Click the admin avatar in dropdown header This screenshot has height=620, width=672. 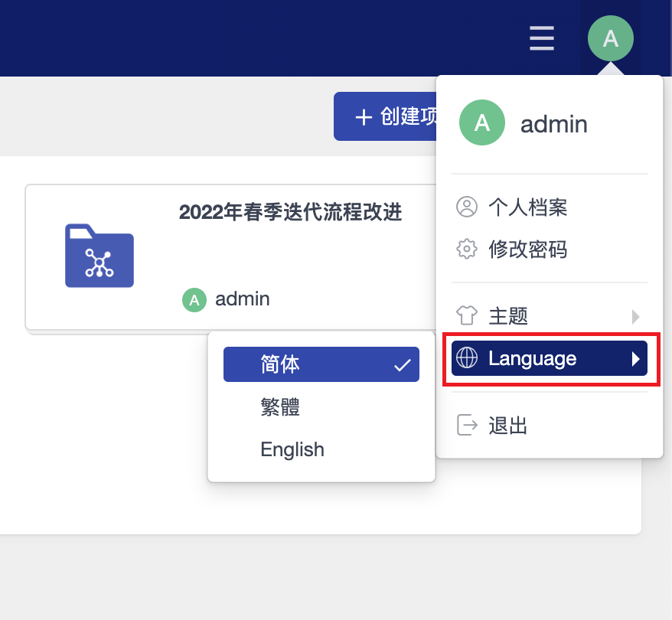coord(481,123)
